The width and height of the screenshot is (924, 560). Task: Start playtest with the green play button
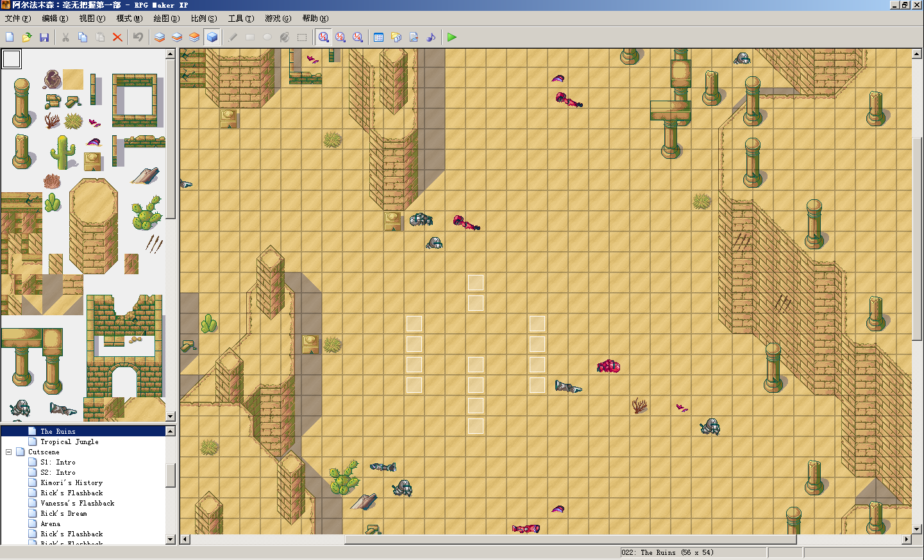(452, 37)
